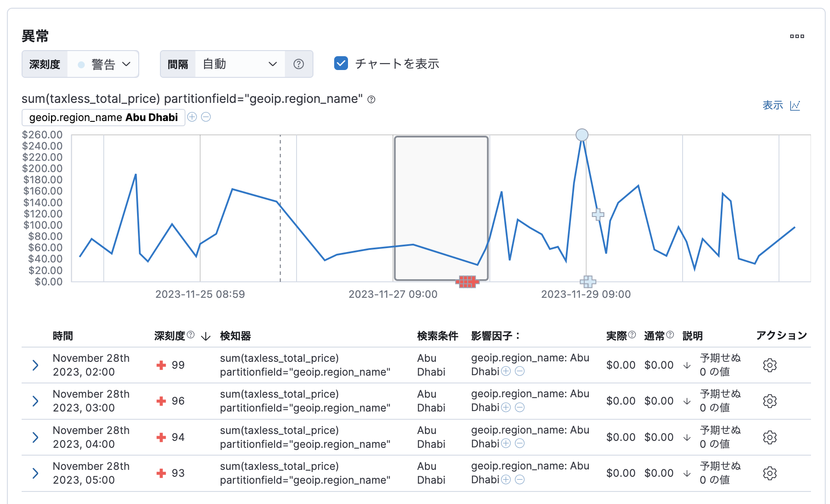The image size is (830, 504).
Task: Open actions gear for 02:00 anomaly
Action: pos(769,365)
